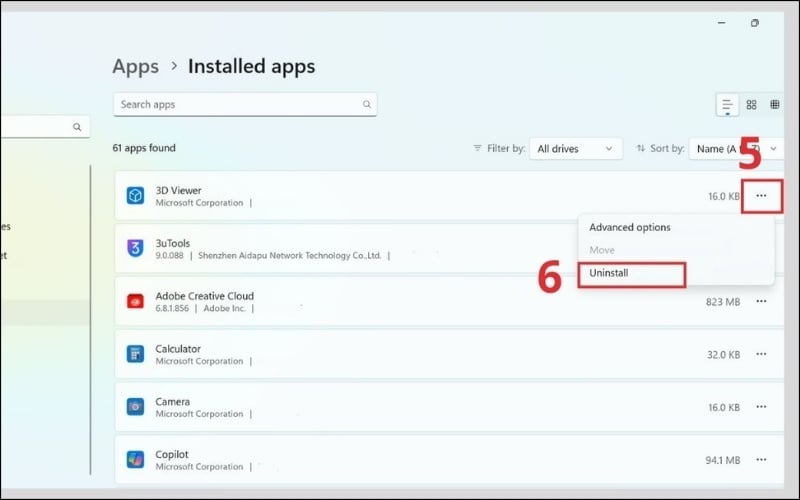800x500 pixels.
Task: Open Camera's three-dot options menu
Action: pos(761,407)
